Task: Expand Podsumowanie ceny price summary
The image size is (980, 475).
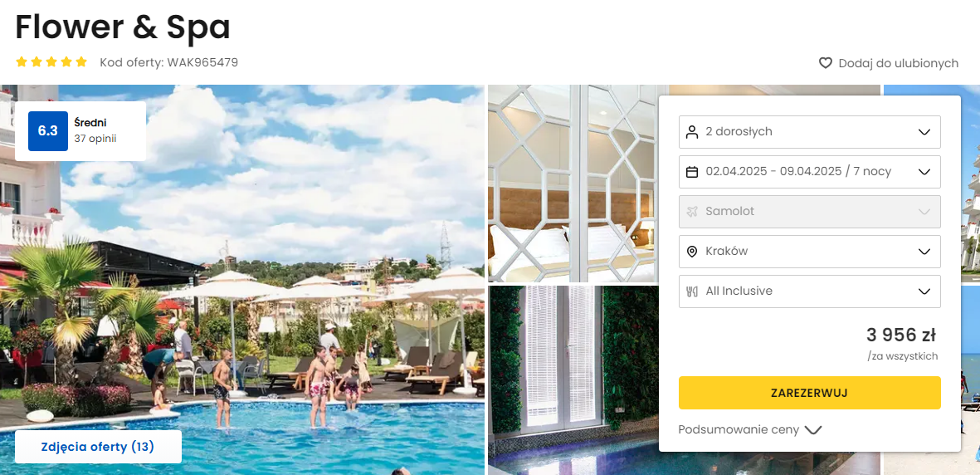Action: pyautogui.click(x=749, y=430)
